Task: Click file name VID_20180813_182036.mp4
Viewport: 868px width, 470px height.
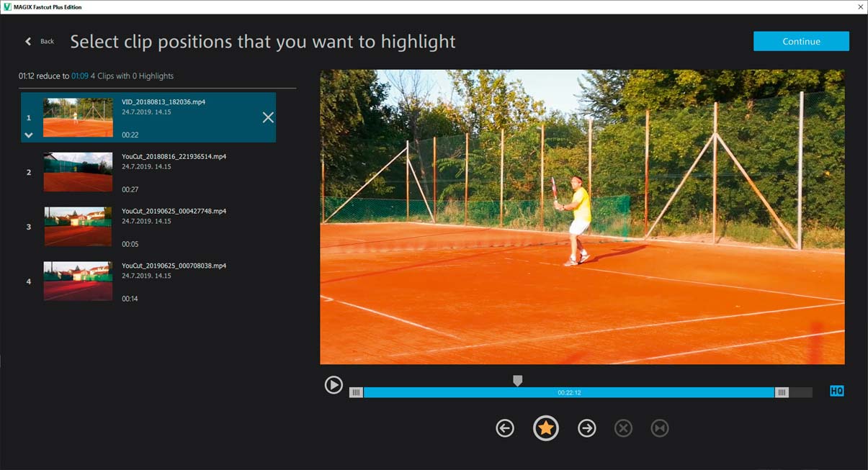Action: click(x=164, y=102)
